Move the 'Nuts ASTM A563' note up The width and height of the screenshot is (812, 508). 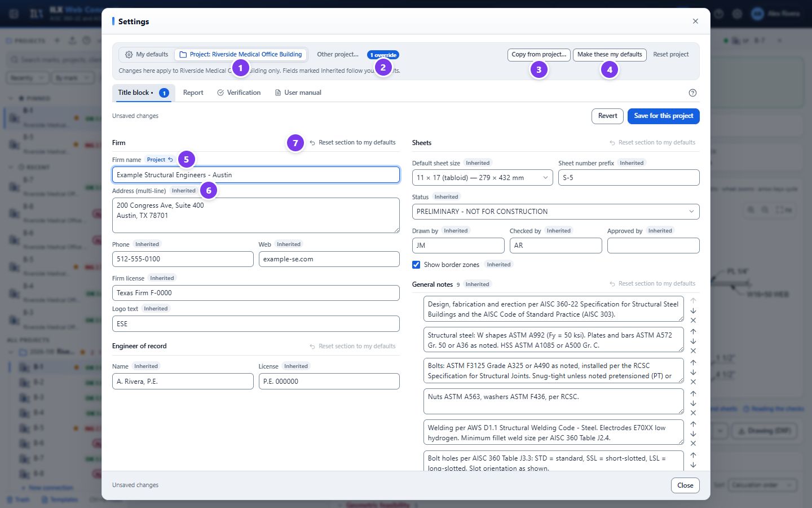click(x=693, y=393)
